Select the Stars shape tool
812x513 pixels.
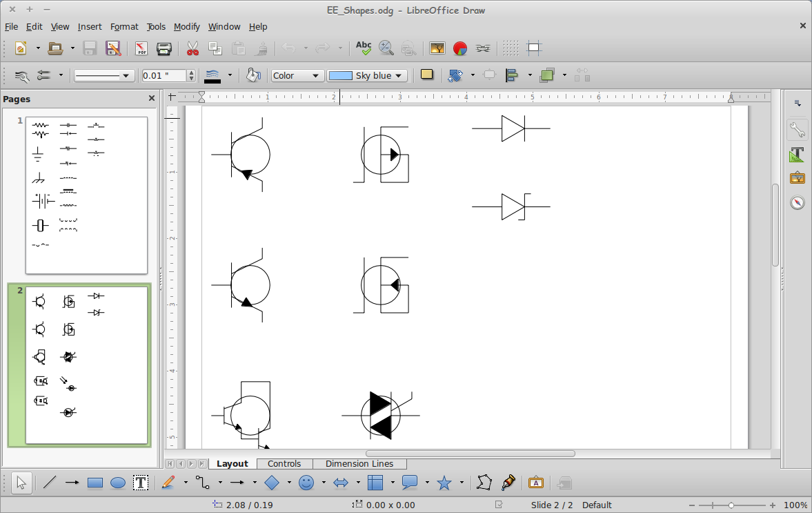[444, 483]
